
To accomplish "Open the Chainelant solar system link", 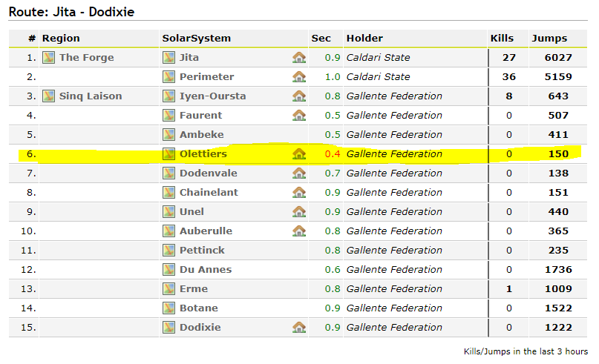I will [x=209, y=192].
